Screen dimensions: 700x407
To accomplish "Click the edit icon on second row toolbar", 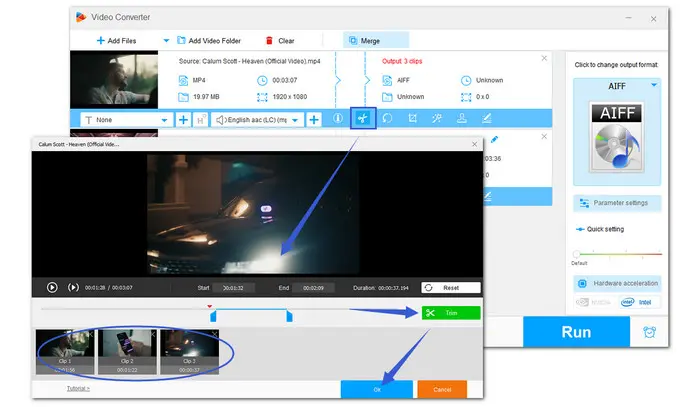I will click(488, 196).
